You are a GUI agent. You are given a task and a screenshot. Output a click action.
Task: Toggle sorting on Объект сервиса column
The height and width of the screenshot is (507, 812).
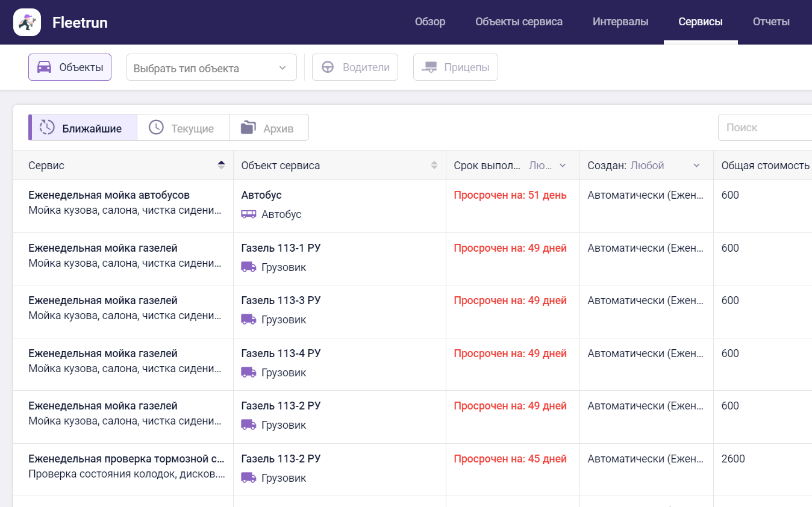434,166
